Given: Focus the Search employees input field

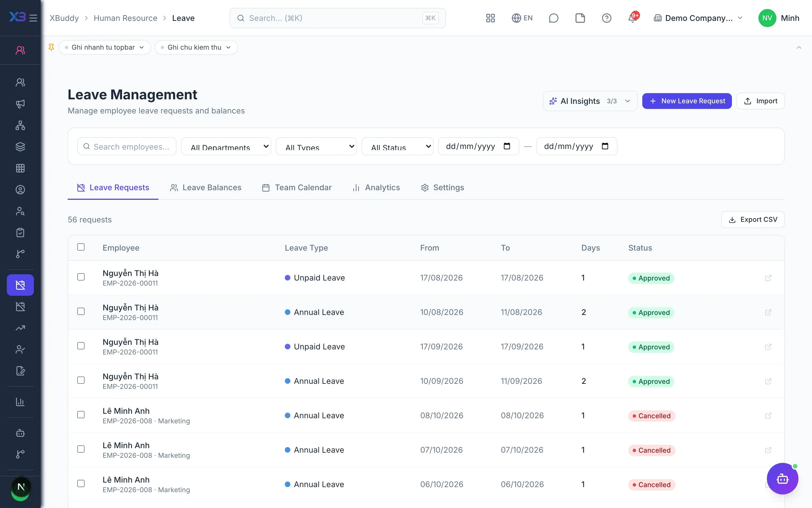Looking at the screenshot, I should tap(127, 146).
